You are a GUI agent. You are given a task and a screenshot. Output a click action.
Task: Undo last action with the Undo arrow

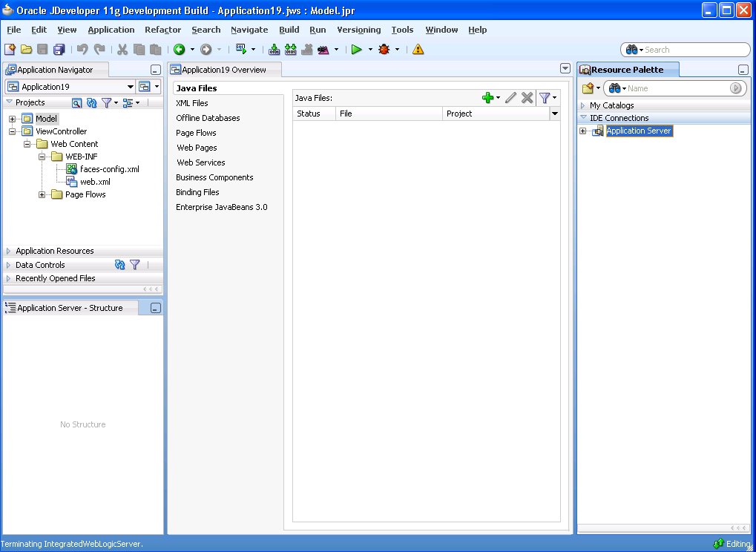point(82,50)
